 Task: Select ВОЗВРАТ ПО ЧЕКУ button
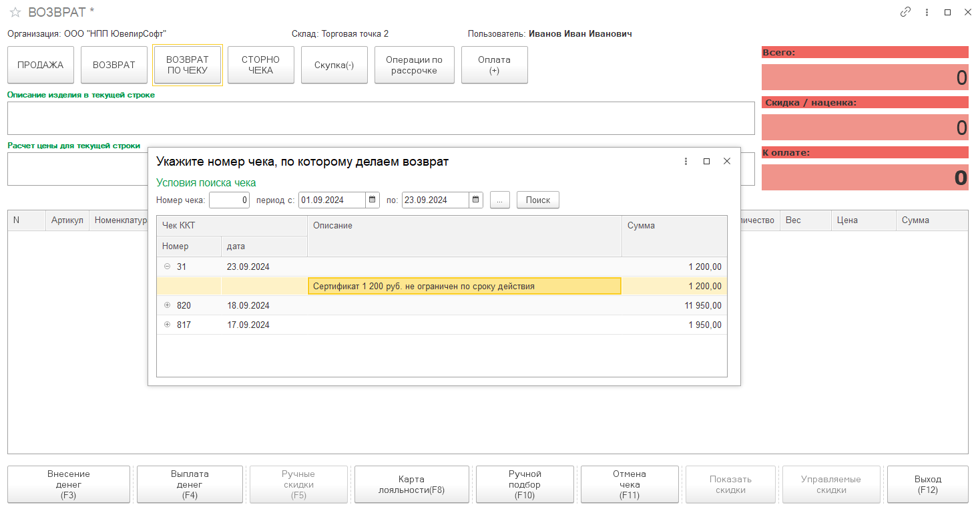click(x=188, y=65)
